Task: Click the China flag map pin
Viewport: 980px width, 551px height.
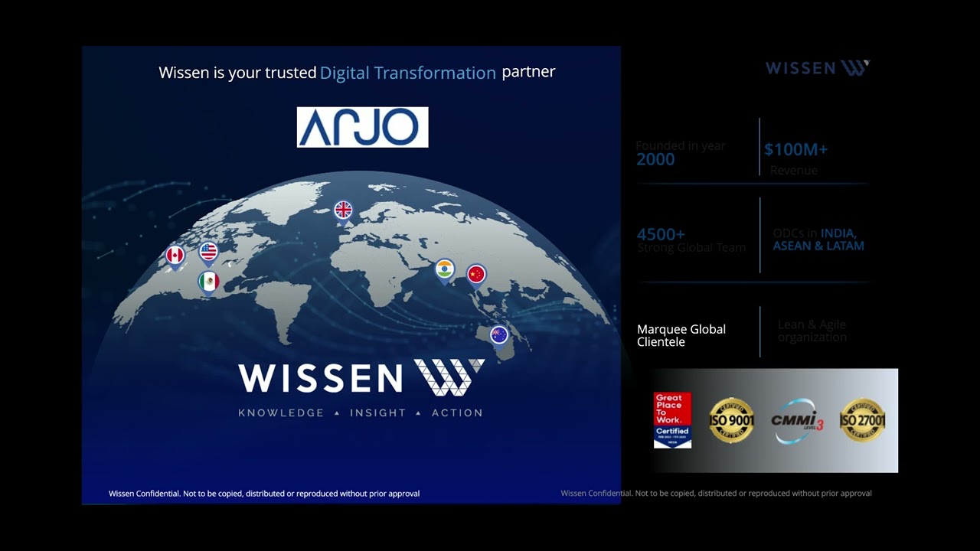Action: (x=476, y=275)
